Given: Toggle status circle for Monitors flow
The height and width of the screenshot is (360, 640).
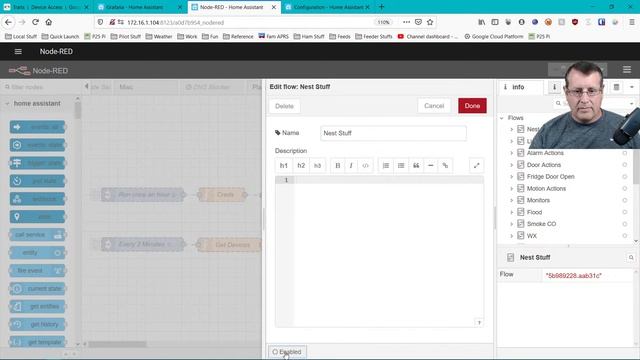Looking at the screenshot, I should point(624,200).
